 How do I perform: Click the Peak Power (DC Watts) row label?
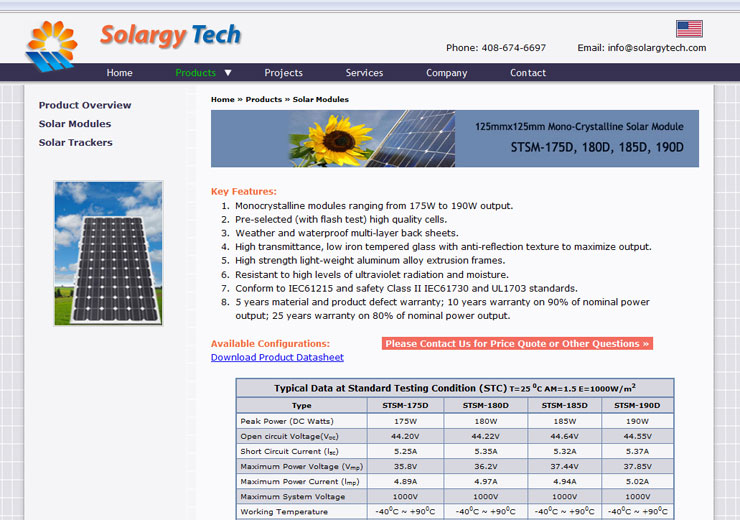[287, 421]
